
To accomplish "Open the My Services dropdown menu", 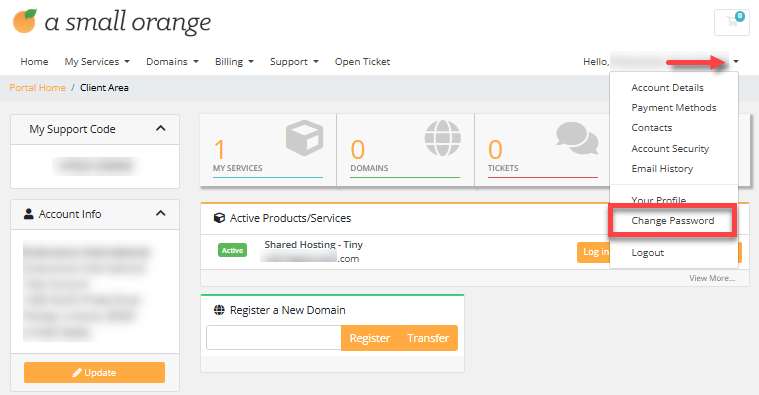I will click(97, 61).
